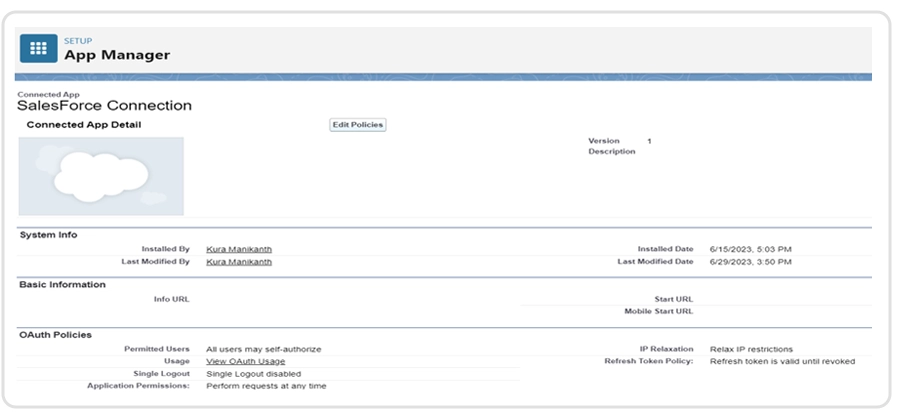Image resolution: width=900 pixels, height=415 pixels.
Task: Open Kura Manikanth link beside Last Modified By
Action: click(238, 261)
